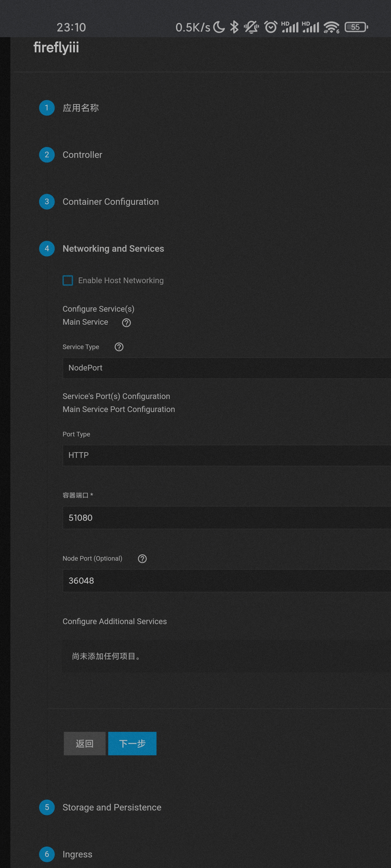Enable Host Networking checkbox
Viewport: 391px width, 868px height.
tap(68, 280)
